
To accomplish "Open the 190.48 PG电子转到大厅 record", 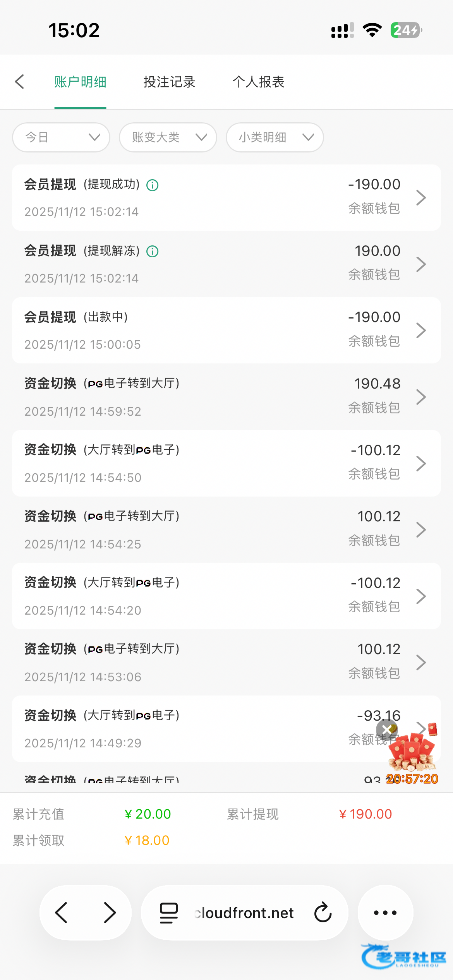I will click(226, 397).
